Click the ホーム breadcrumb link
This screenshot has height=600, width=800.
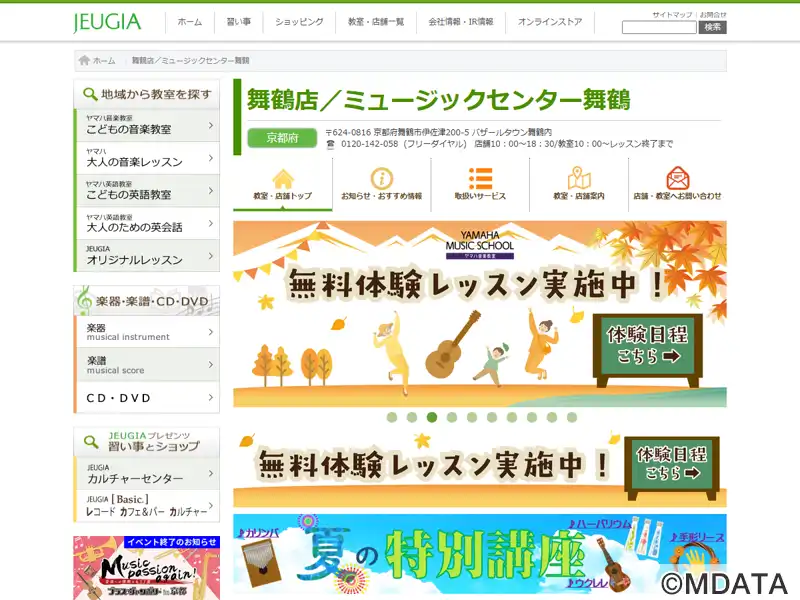point(104,61)
